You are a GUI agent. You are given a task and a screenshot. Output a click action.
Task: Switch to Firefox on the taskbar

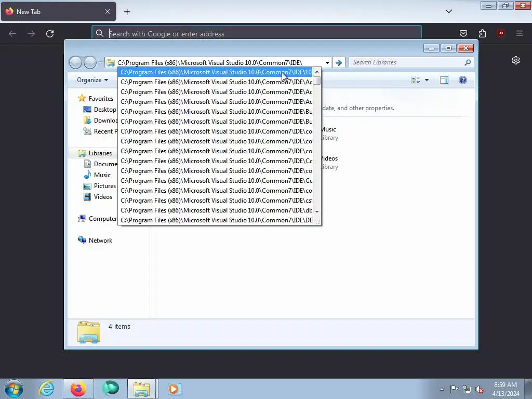(x=78, y=389)
